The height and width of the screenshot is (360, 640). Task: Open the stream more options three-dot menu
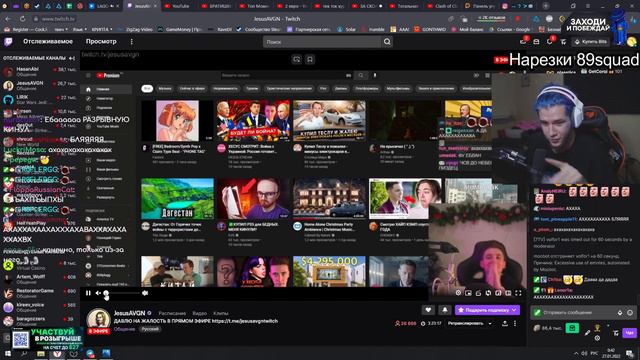pyautogui.click(x=515, y=324)
